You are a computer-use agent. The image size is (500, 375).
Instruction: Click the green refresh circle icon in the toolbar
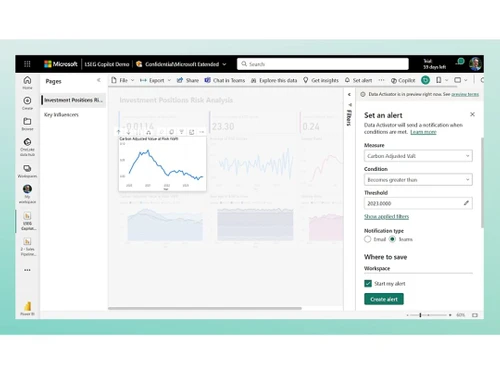coord(425,80)
